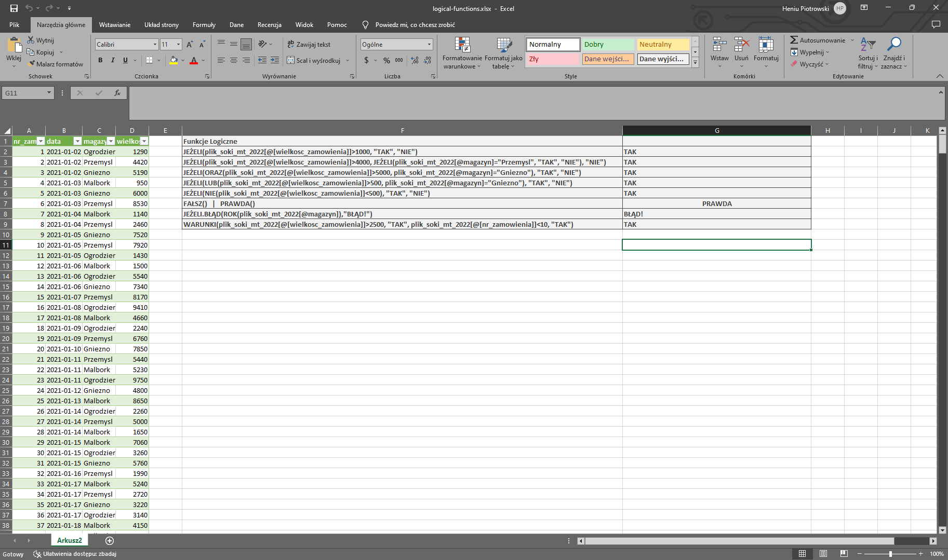Open the Calibri font name dropdown
The image size is (948, 560).
pyautogui.click(x=155, y=45)
